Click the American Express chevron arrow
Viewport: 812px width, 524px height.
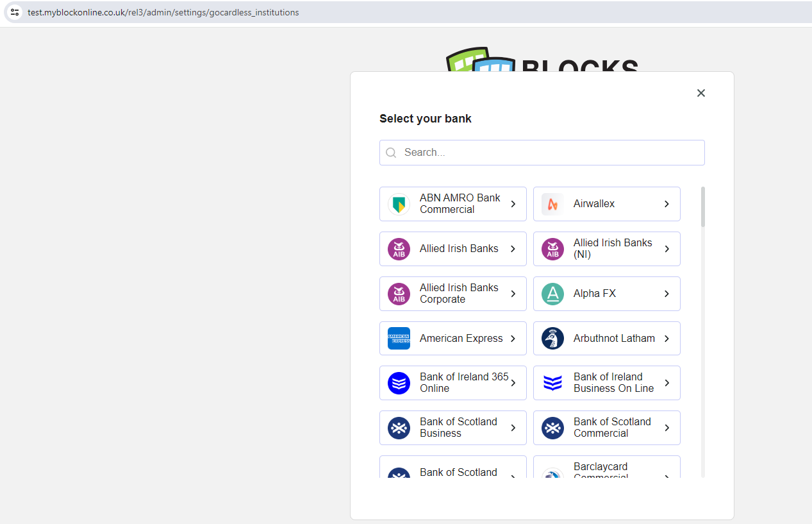(513, 339)
